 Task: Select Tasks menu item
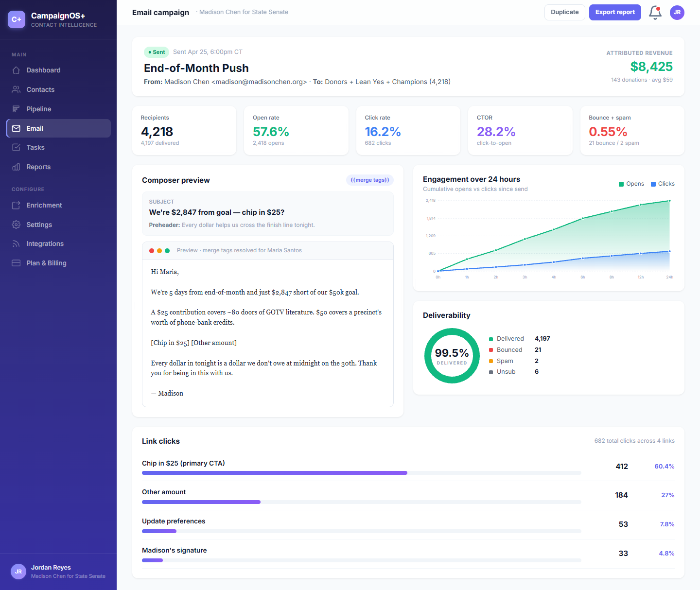click(x=58, y=147)
